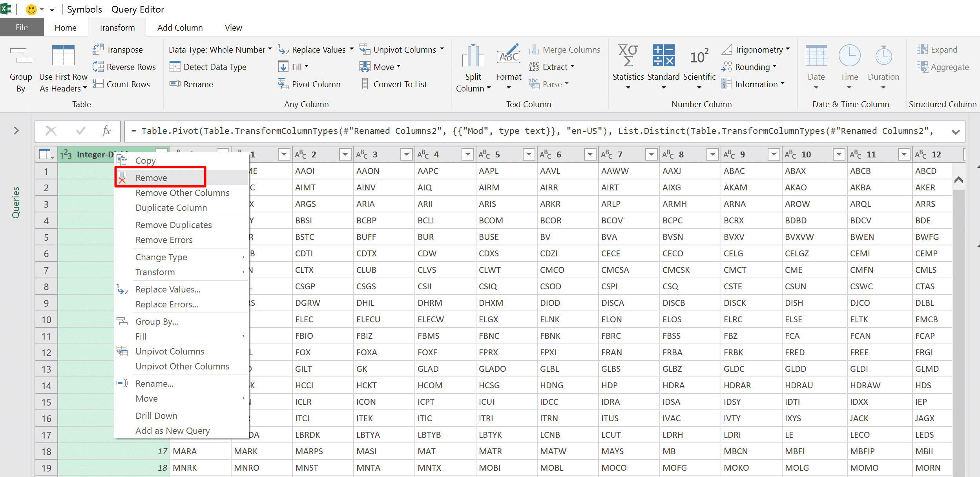
Task: Click the Scientific 10-squared icon
Action: (x=699, y=56)
